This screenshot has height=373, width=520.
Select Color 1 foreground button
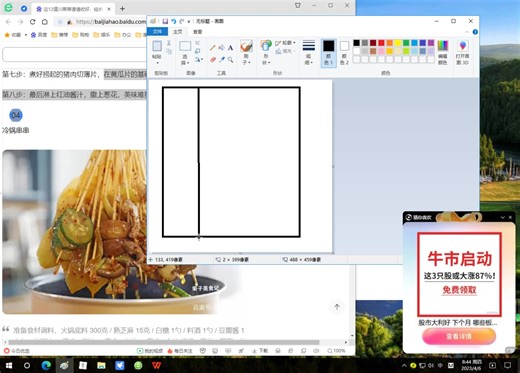pyautogui.click(x=328, y=53)
